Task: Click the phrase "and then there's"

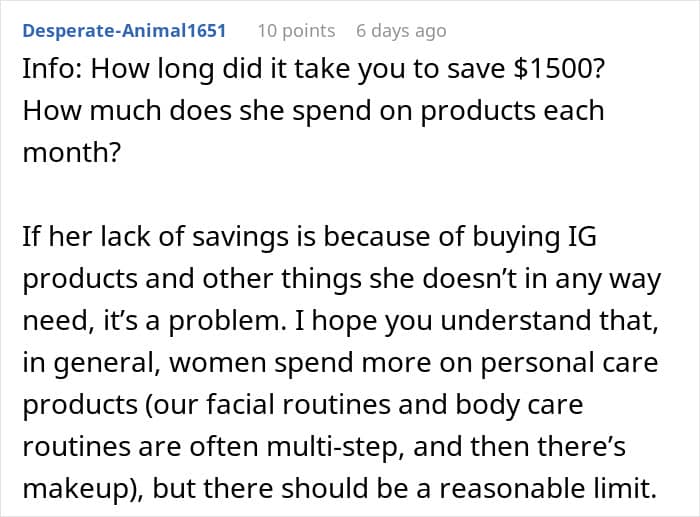Action: (x=520, y=446)
